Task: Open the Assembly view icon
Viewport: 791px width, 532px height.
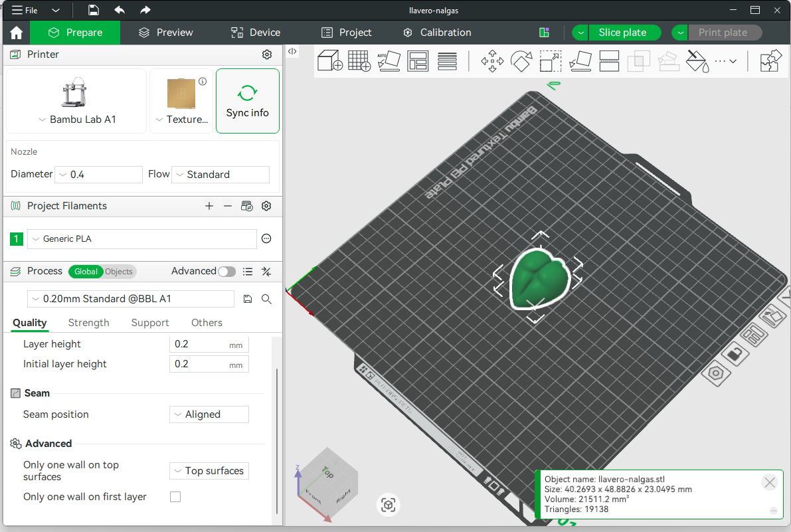Action: (x=770, y=61)
